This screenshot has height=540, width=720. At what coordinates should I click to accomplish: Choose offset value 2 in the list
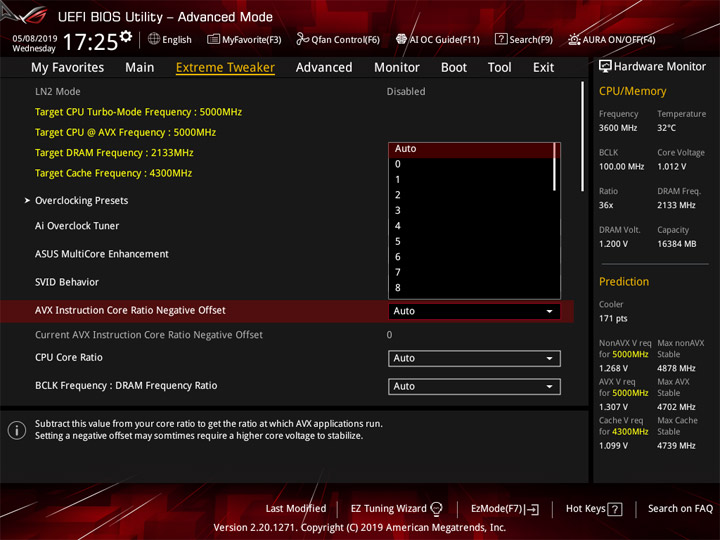[x=471, y=195]
